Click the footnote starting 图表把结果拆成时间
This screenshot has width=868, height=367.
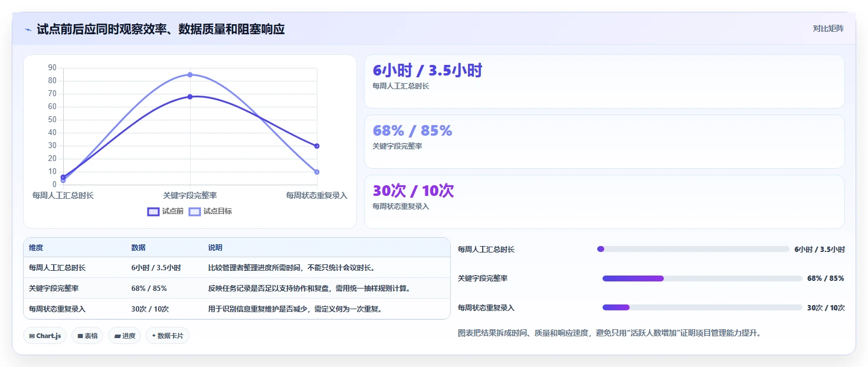click(x=610, y=333)
